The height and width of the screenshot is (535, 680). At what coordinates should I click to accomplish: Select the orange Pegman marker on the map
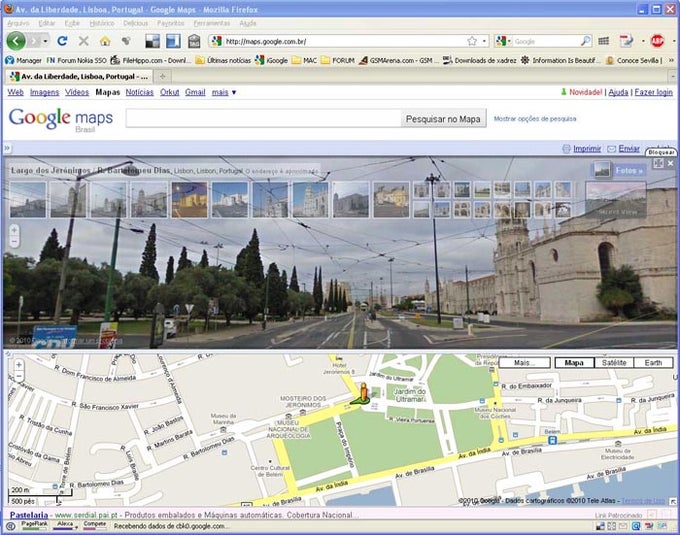(x=363, y=394)
